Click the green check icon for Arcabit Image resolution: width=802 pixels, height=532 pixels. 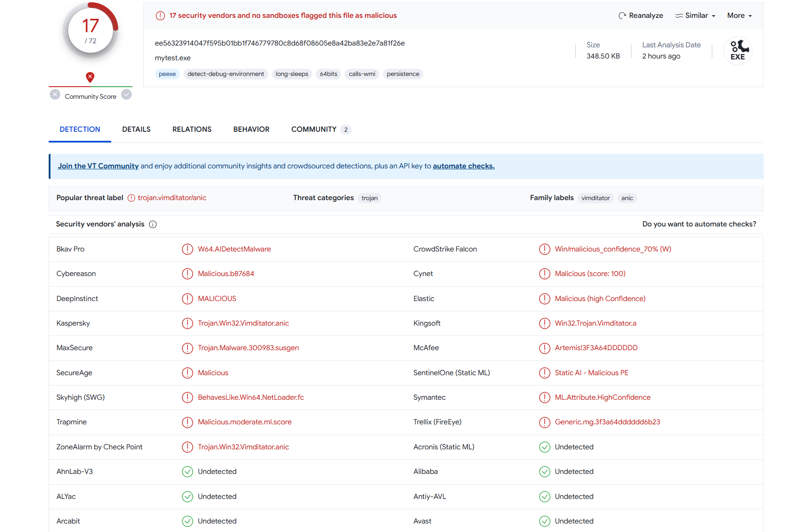pos(188,521)
